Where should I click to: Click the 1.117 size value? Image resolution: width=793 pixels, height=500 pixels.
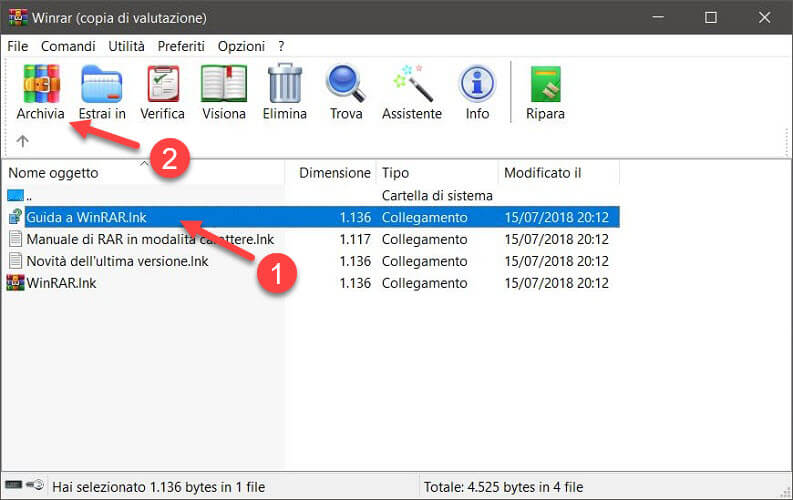pyautogui.click(x=355, y=239)
